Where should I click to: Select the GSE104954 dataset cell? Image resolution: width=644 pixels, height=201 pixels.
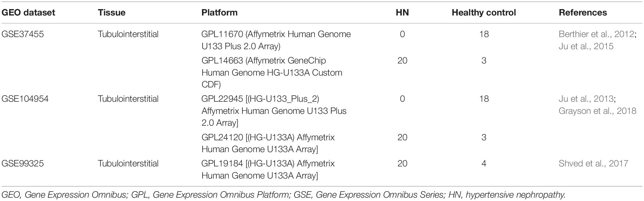pos(25,99)
